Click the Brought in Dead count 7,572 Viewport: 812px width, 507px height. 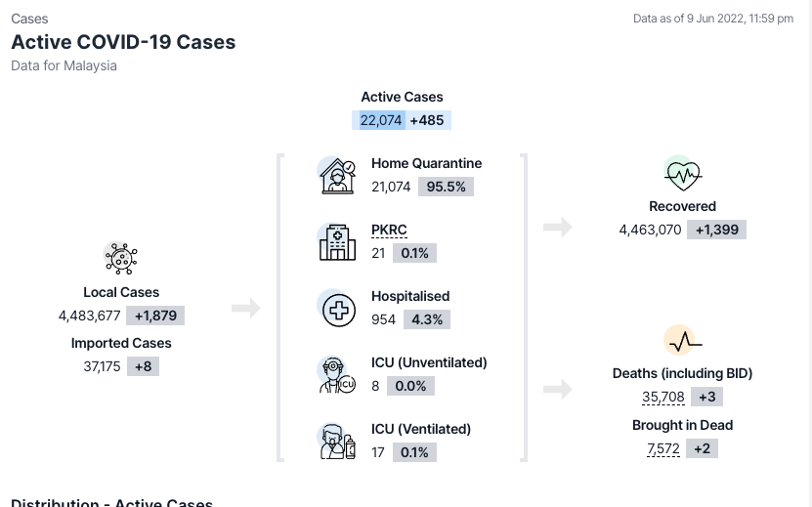tap(663, 448)
